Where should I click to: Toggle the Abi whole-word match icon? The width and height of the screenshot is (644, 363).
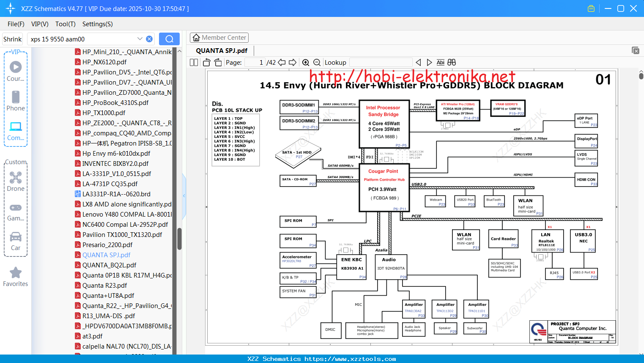[x=440, y=63]
